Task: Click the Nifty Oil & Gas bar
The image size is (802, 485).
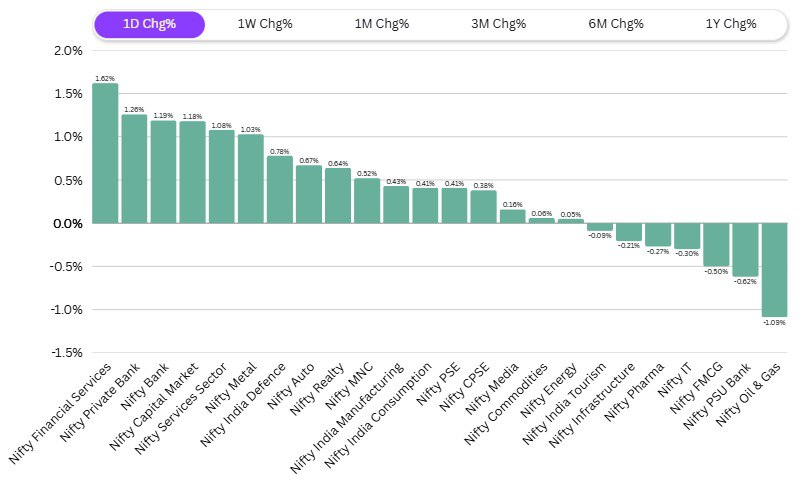Action: click(x=774, y=270)
